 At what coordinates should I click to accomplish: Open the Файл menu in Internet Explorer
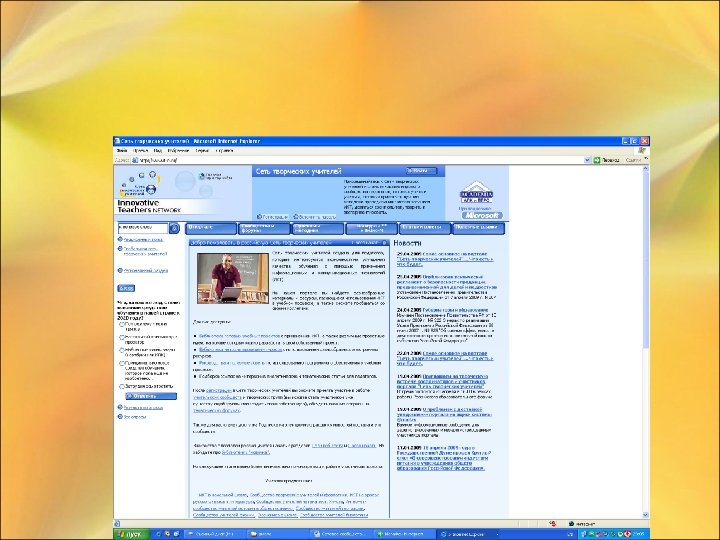coord(122,151)
